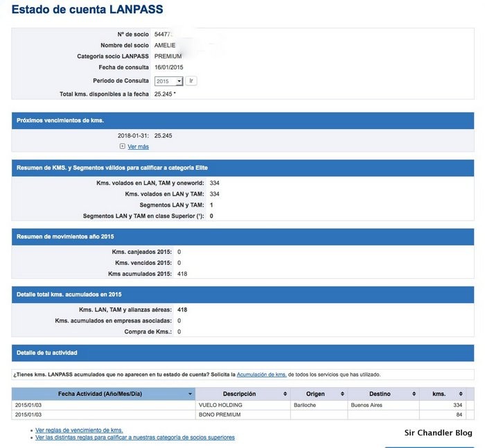Open rules for categoría de socios superiores link
This screenshot has width=485, height=448.
(135, 438)
